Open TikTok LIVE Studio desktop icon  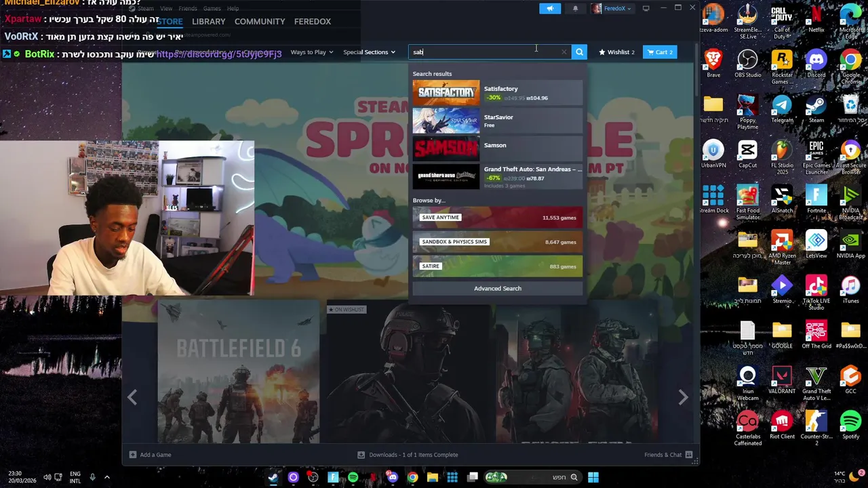point(816,293)
